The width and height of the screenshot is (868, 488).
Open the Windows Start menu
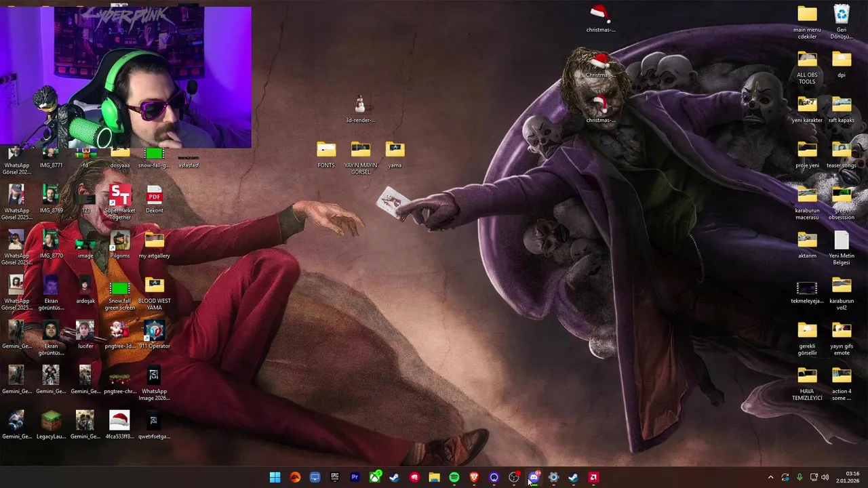coord(275,477)
